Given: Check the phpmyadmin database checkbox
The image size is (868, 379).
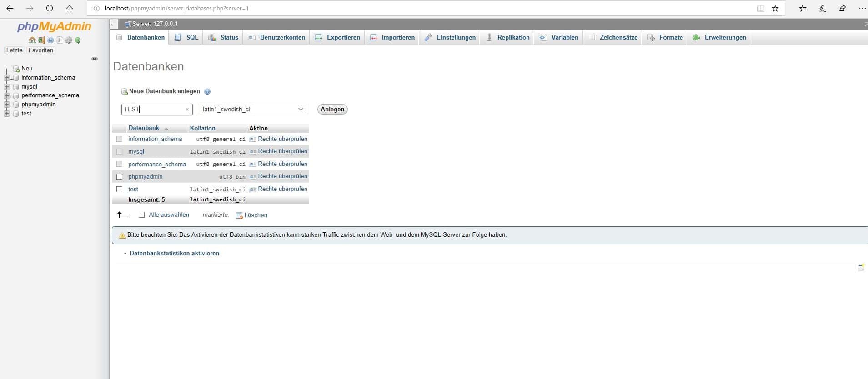Looking at the screenshot, I should pyautogui.click(x=120, y=177).
